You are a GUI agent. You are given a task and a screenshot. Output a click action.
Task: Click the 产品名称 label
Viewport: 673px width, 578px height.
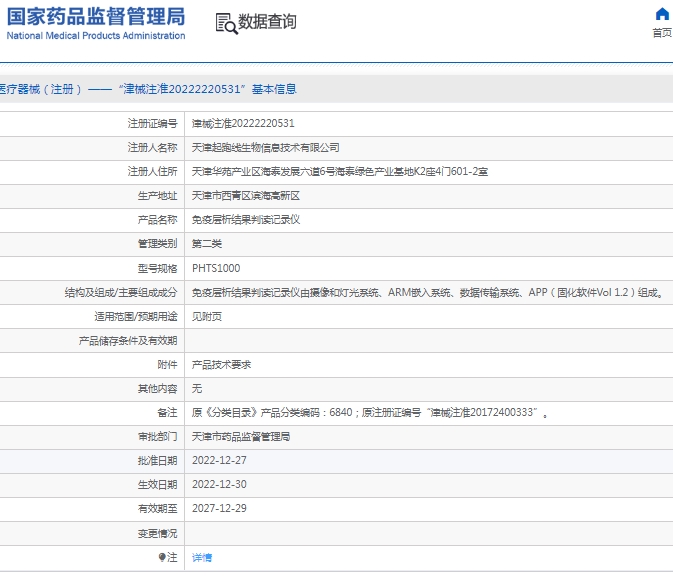click(x=158, y=220)
